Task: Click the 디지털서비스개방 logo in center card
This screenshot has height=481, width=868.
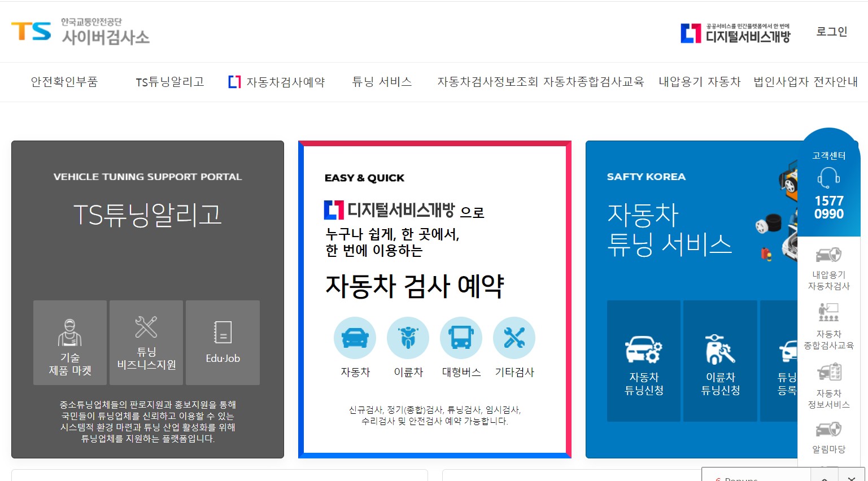Action: tap(389, 210)
